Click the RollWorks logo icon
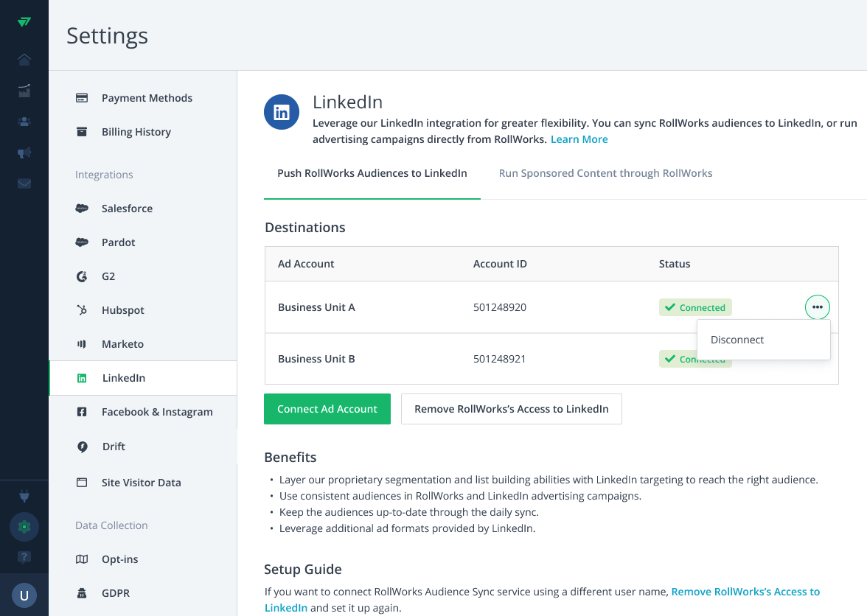The image size is (867, 616). click(24, 22)
